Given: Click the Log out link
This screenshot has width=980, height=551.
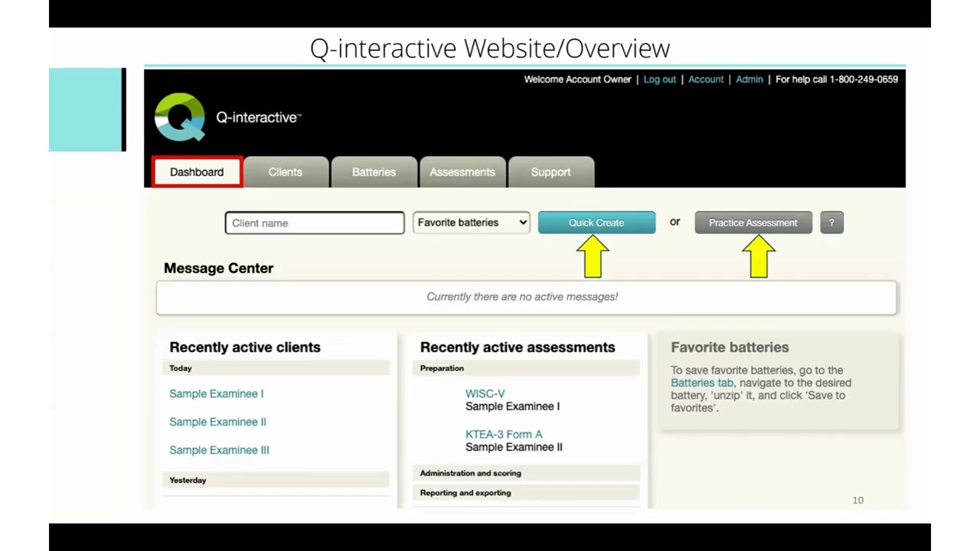Looking at the screenshot, I should 660,79.
